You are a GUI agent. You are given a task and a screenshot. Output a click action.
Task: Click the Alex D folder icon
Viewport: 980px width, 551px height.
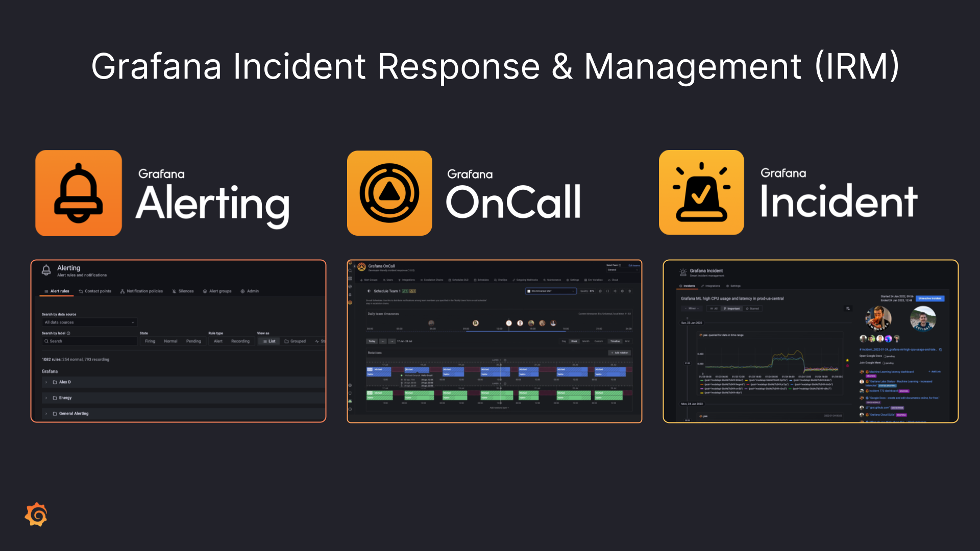[x=55, y=382]
